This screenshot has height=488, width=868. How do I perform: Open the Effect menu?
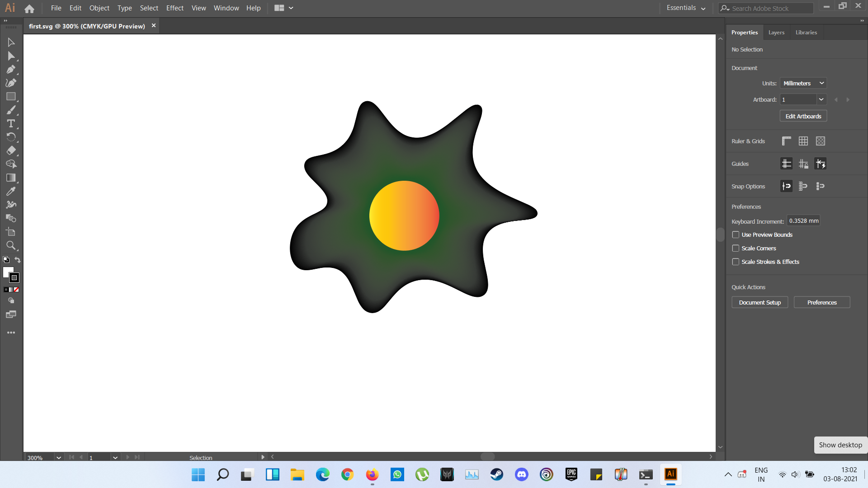click(x=175, y=8)
